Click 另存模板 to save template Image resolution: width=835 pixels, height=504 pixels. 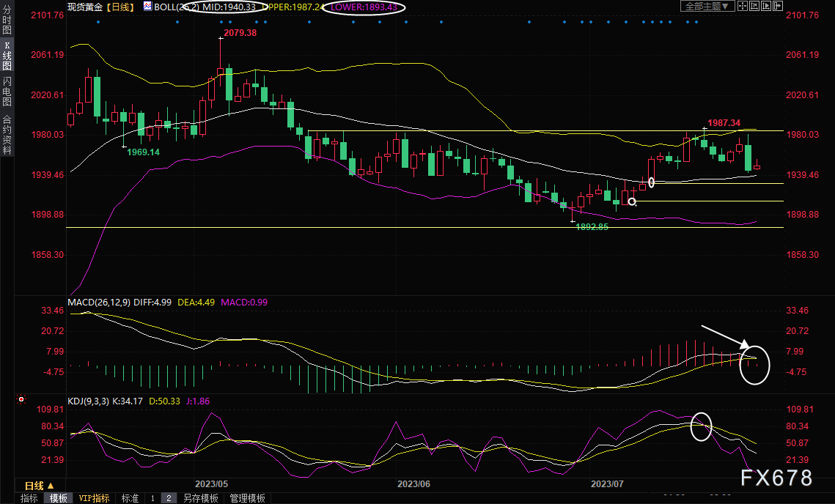(201, 498)
